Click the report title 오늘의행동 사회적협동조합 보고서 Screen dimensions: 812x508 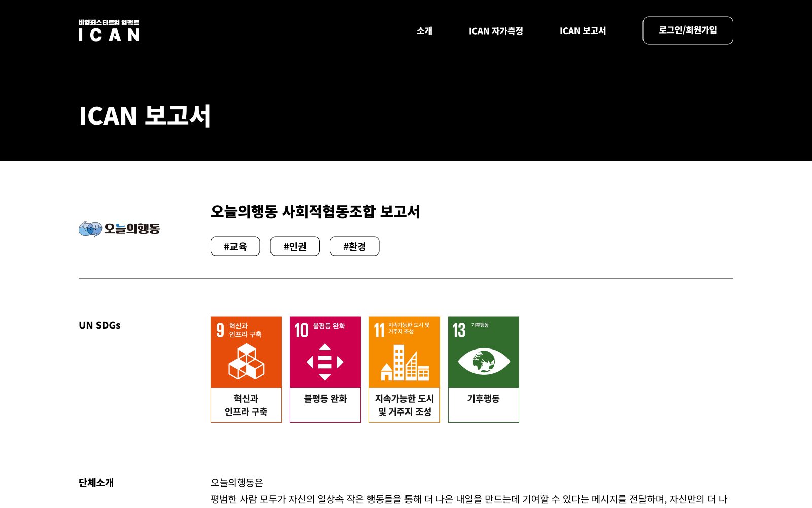click(x=315, y=211)
